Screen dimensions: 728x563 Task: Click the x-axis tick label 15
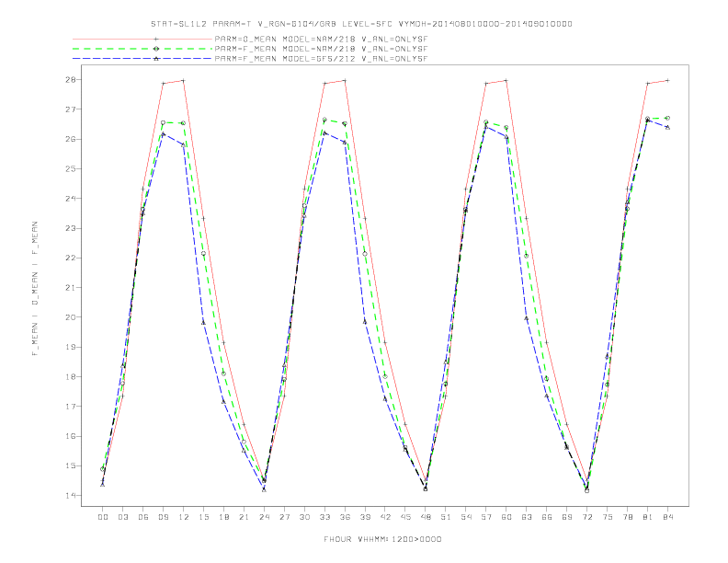[x=203, y=517]
